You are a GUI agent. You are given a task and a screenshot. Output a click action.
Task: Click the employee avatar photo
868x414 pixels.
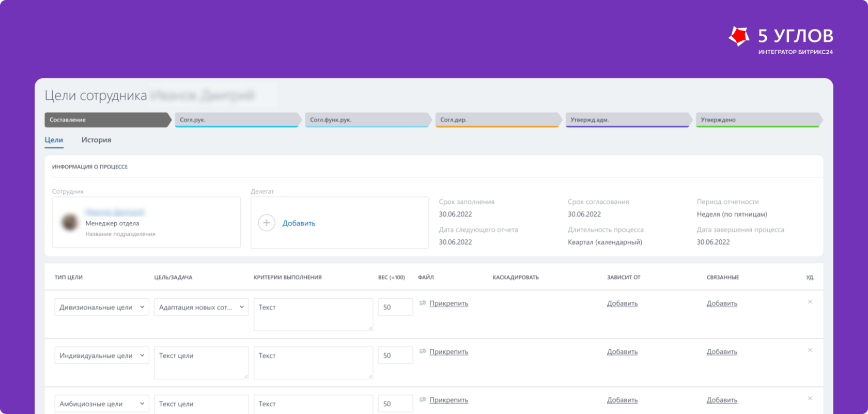[x=70, y=222]
